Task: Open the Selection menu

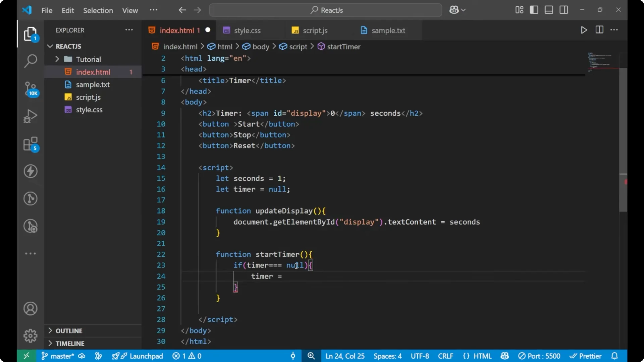Action: click(98, 10)
